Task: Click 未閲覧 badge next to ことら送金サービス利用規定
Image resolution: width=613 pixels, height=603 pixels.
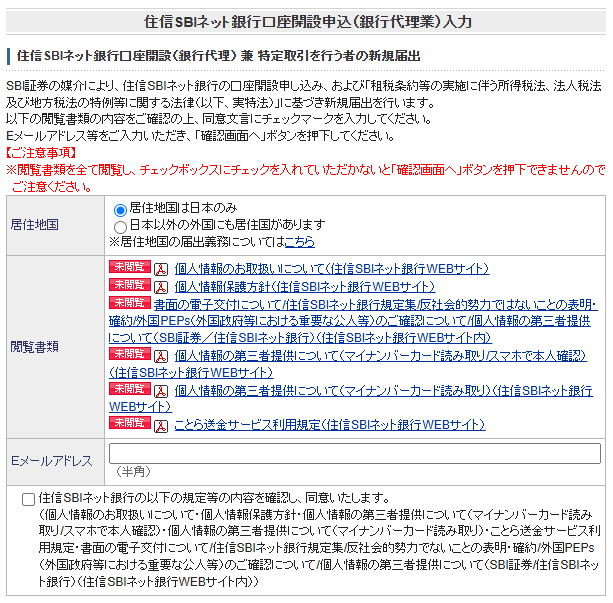Action: 130,423
